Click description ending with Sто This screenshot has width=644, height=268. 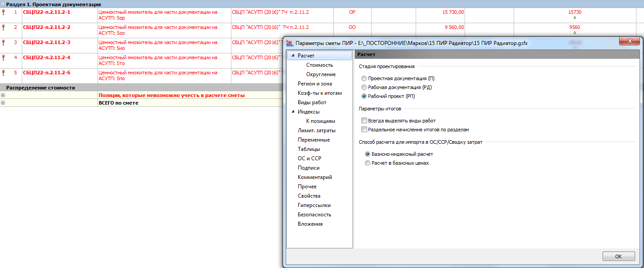(x=164, y=61)
